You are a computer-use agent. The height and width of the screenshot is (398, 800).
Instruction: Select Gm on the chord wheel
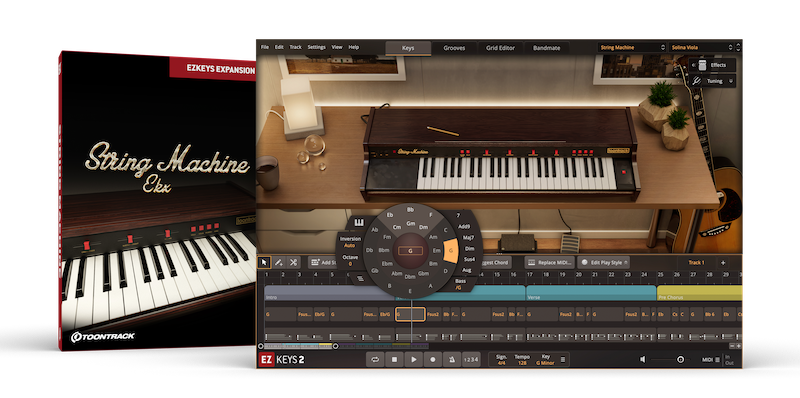point(410,223)
